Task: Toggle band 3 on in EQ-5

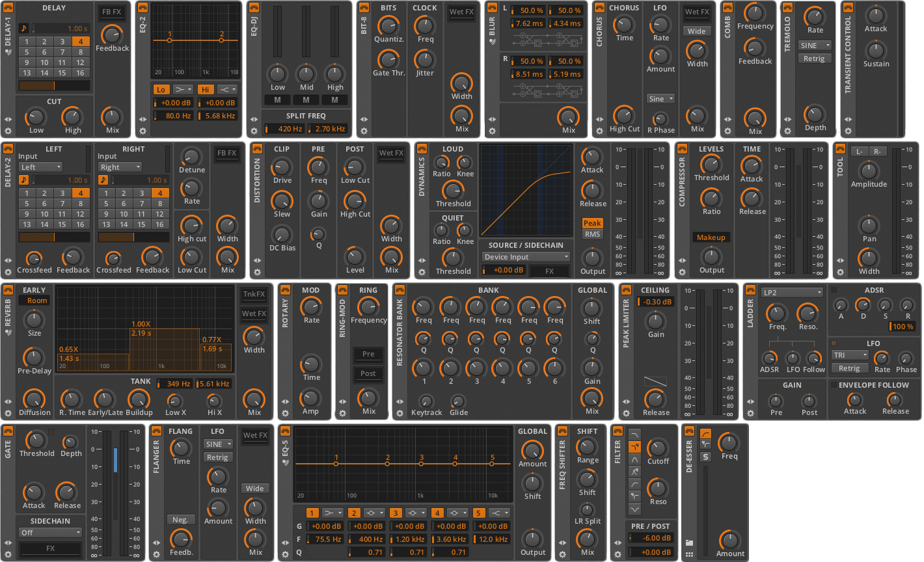Action: [x=396, y=513]
